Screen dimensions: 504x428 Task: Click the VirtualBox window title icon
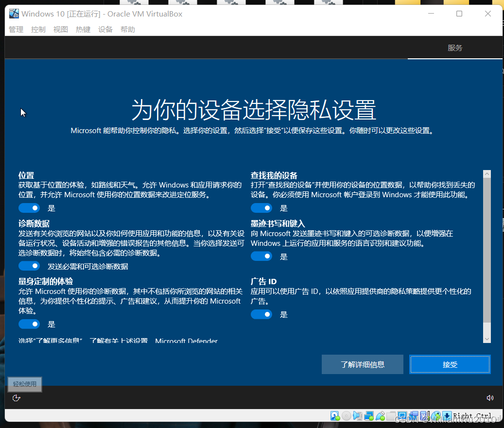[x=14, y=14]
